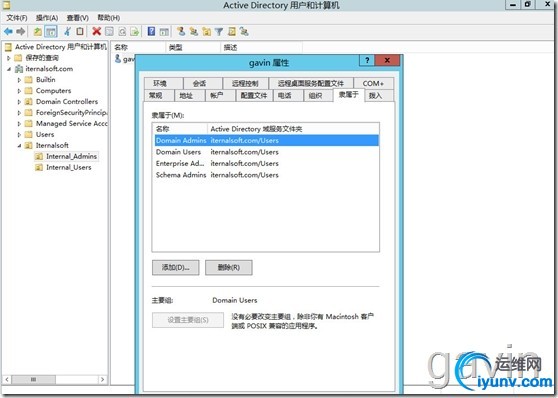Click the Back arrow in the toolbar
This screenshot has height=398, width=558.
(8, 32)
